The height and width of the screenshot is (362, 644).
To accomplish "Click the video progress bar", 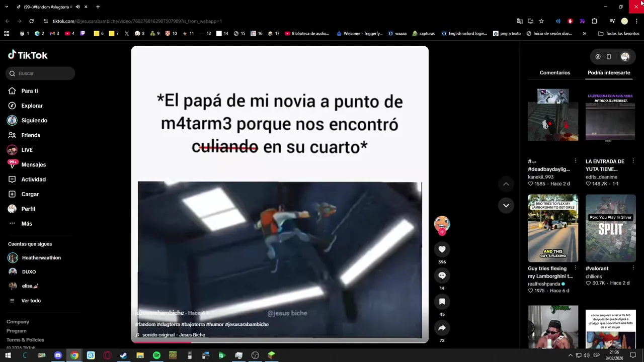I will coord(280,342).
